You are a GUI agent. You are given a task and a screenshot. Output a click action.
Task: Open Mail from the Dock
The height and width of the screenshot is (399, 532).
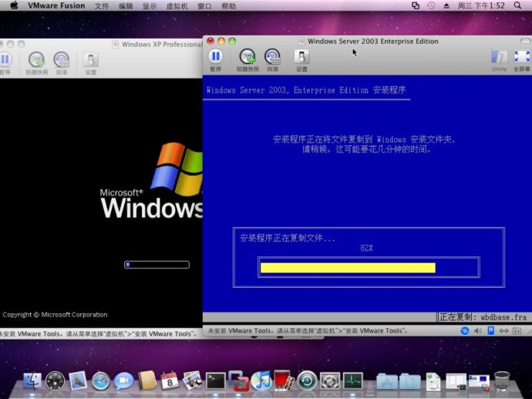[78, 380]
